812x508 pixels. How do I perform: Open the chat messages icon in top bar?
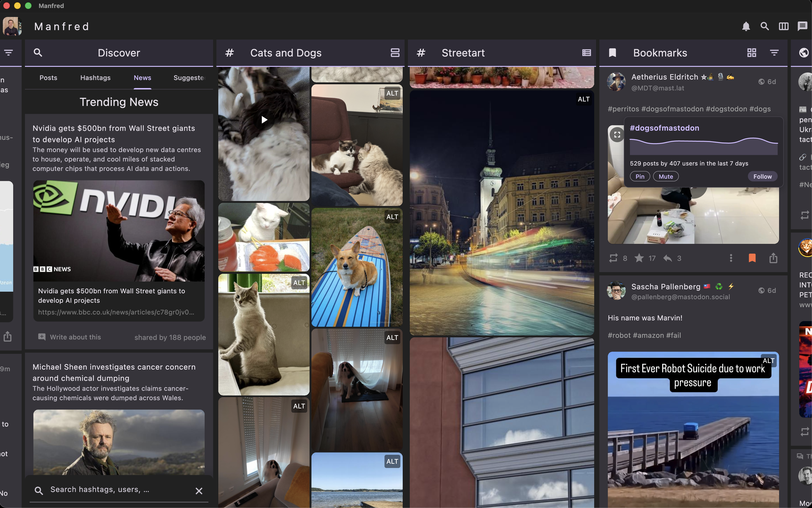click(802, 26)
